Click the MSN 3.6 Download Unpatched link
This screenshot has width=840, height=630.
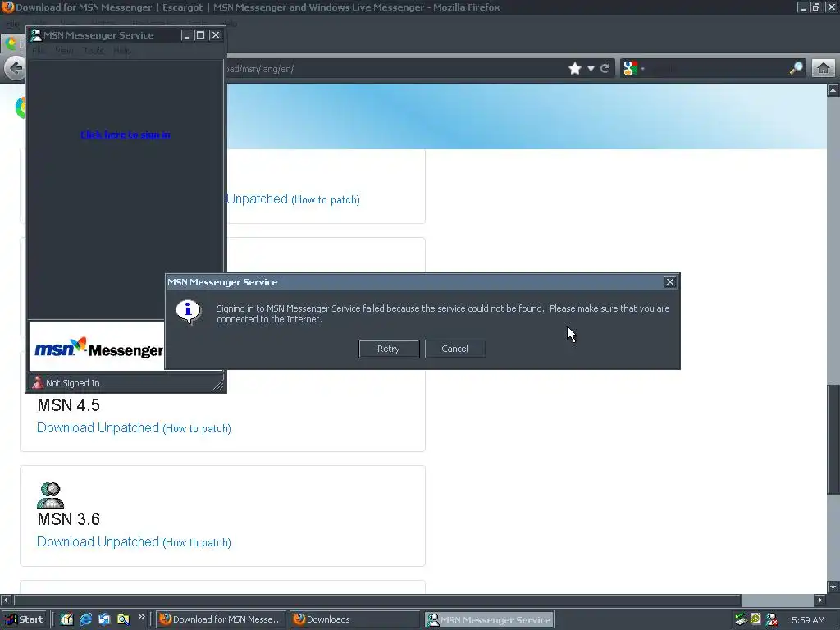pos(98,541)
